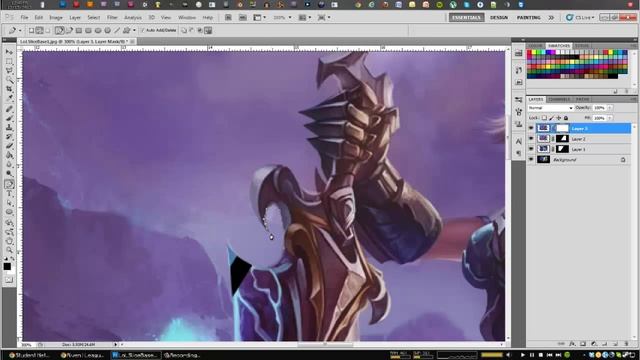Toggle lock position icon
The width and height of the screenshot is (640, 360).
point(558,118)
